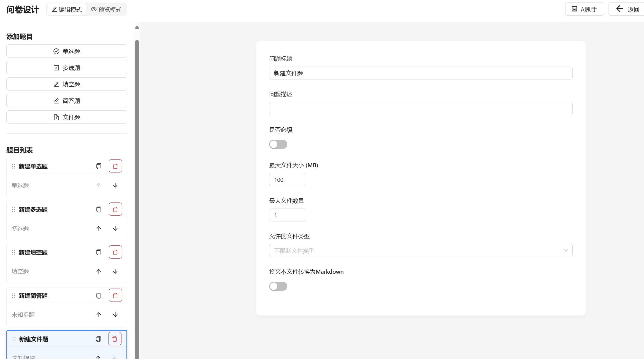Toggle the required switch off
This screenshot has width=644, height=359.
click(278, 144)
